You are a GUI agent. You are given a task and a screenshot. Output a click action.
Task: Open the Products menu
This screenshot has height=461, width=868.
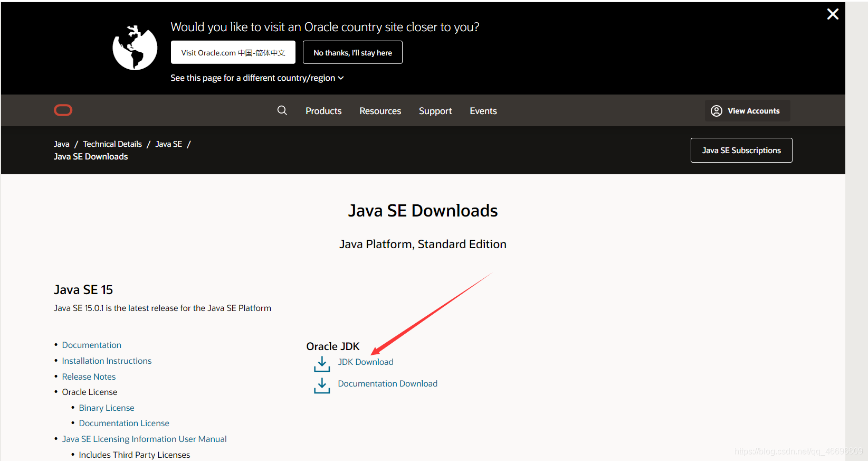(323, 111)
